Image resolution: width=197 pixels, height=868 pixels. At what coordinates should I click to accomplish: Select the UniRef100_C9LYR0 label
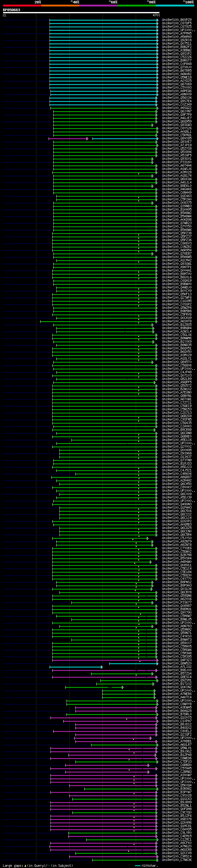tap(176, 832)
